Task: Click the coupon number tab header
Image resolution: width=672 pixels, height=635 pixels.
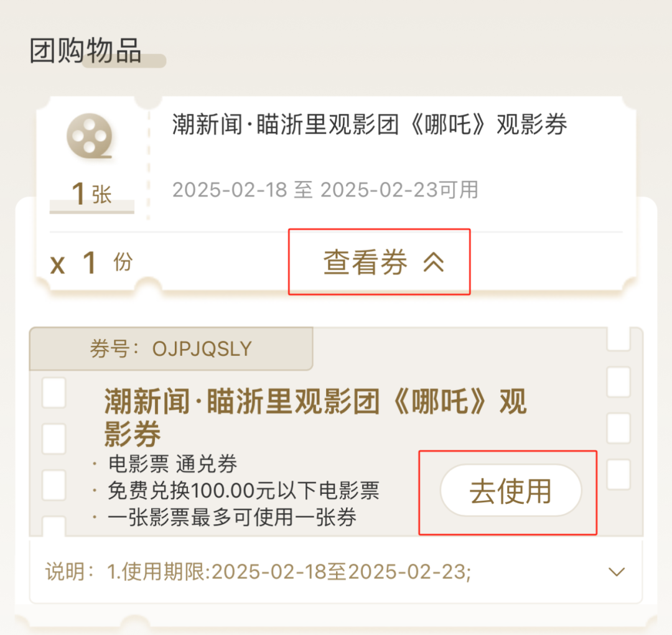Action: tap(171, 349)
